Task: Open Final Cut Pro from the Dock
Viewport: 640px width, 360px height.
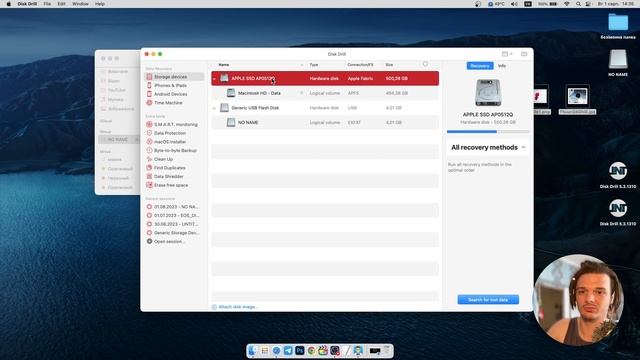Action: (323, 350)
